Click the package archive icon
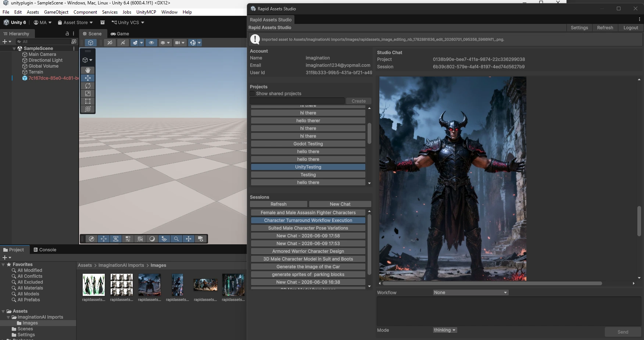This screenshot has width=644, height=340. click(x=103, y=22)
